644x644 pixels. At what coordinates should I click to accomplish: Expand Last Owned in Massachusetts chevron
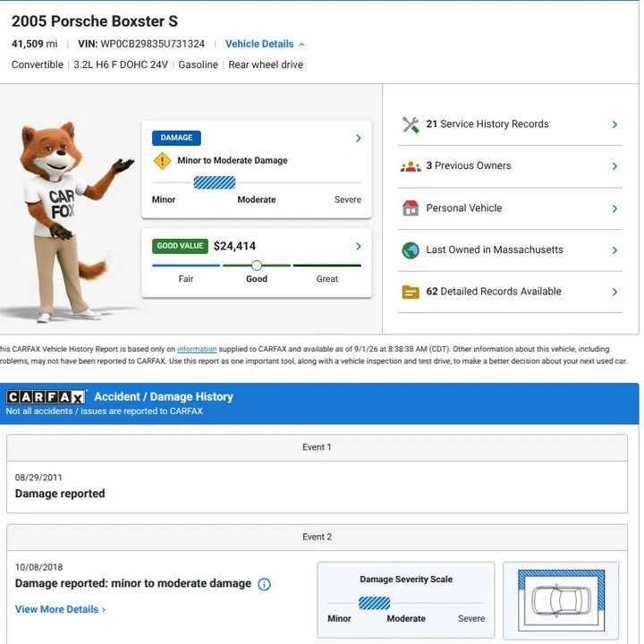click(x=614, y=250)
